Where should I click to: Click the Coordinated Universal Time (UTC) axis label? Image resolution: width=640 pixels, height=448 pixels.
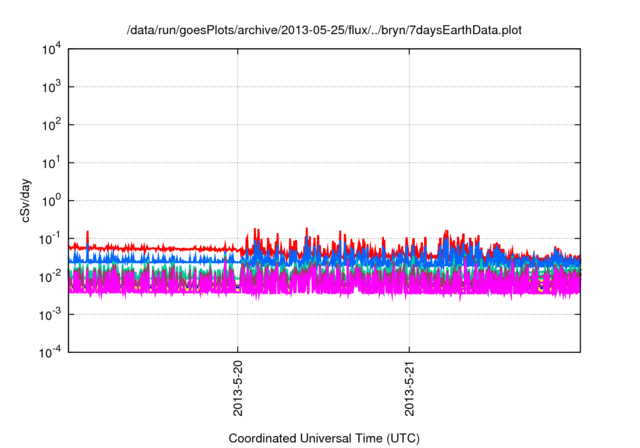point(324,438)
